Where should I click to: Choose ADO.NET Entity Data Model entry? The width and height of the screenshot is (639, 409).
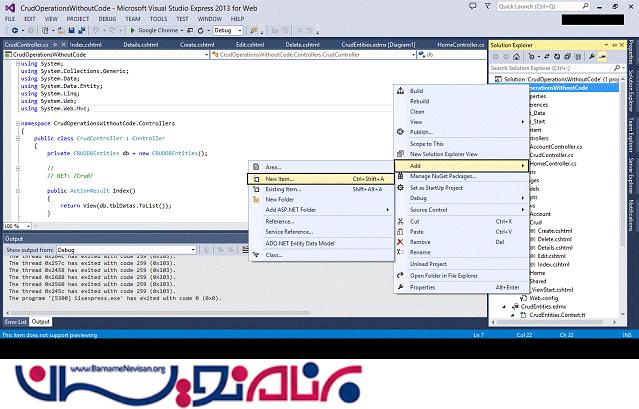[320, 243]
